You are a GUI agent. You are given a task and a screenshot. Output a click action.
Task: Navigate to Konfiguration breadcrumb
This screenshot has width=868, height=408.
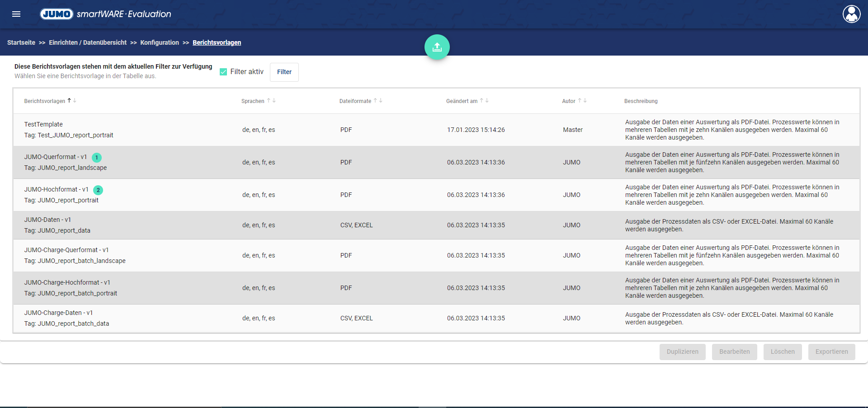[160, 42]
